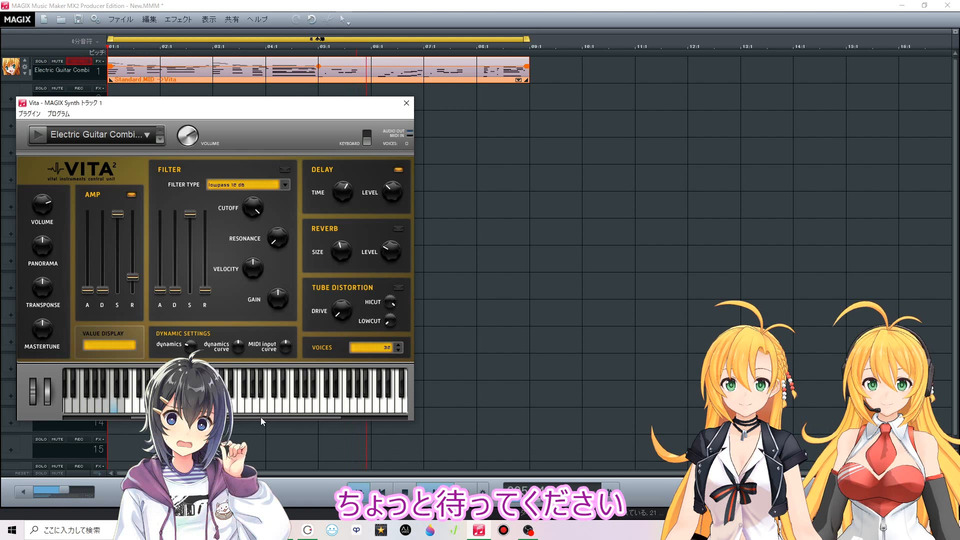Click the DELAY TIME knob
This screenshot has width=960, height=540.
(342, 192)
